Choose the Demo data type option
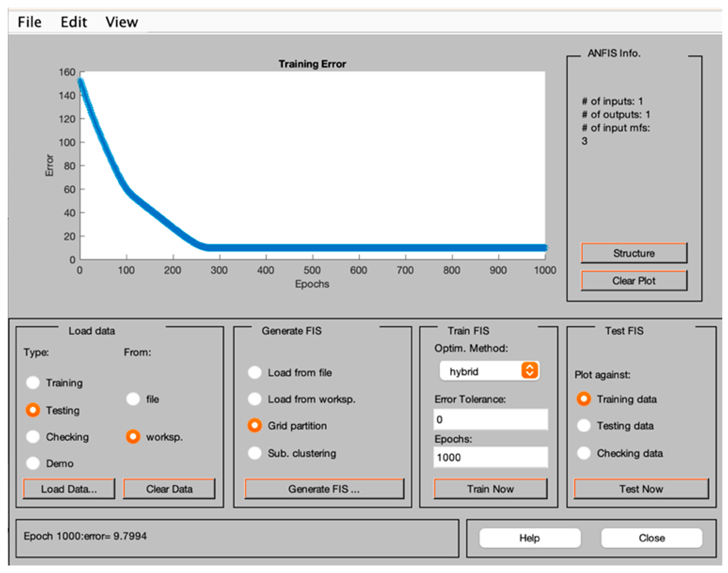This screenshot has height=573, width=728. point(33,463)
